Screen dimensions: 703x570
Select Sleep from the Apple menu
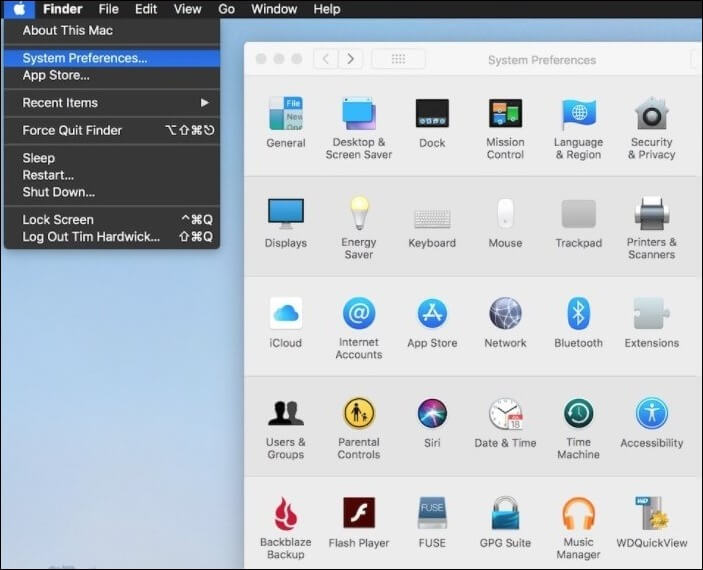[x=112, y=158]
